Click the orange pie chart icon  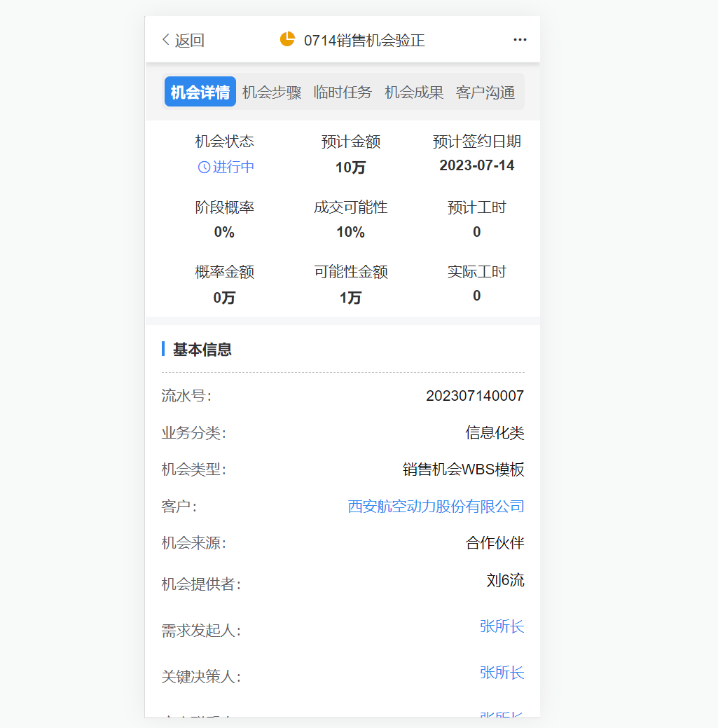click(x=287, y=39)
